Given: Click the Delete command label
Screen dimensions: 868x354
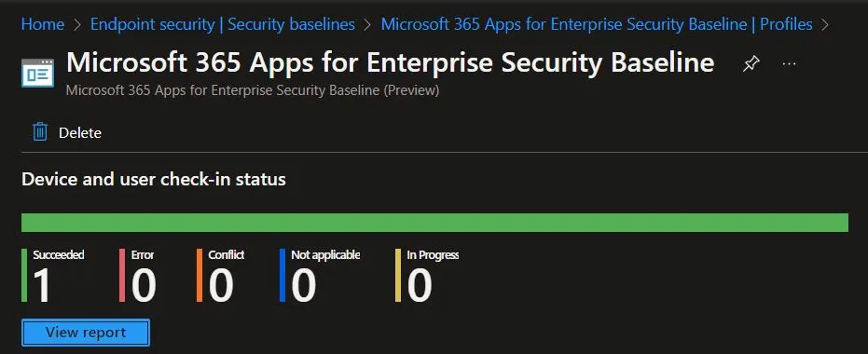Looking at the screenshot, I should point(80,132).
